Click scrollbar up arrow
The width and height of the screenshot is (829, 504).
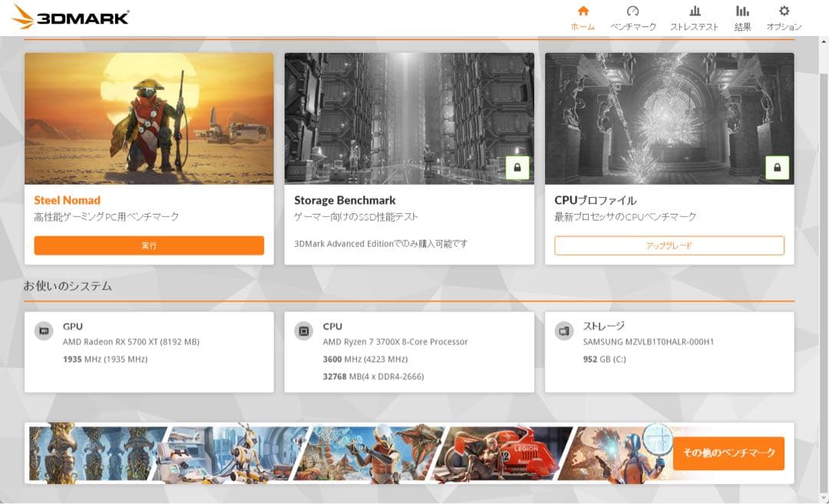tap(824, 41)
